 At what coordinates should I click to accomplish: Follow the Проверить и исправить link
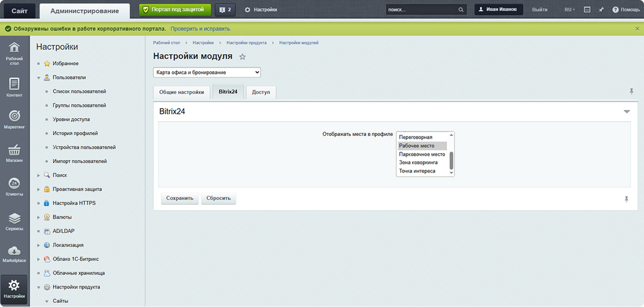click(201, 29)
